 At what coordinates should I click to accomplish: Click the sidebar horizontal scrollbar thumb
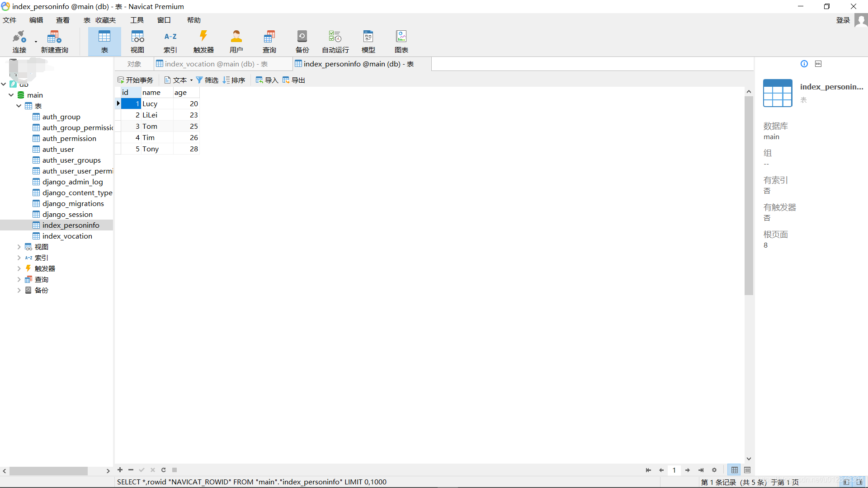coord(48,471)
